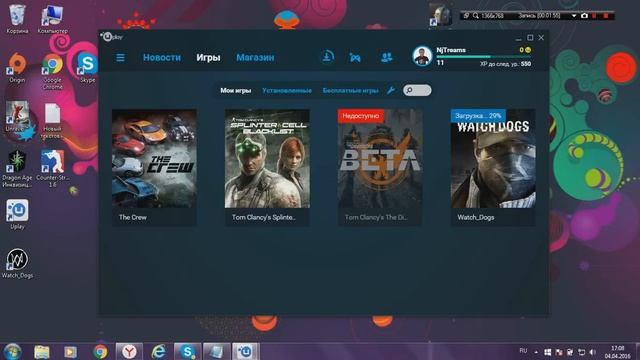Switch to Skype in taskbar

187,351
